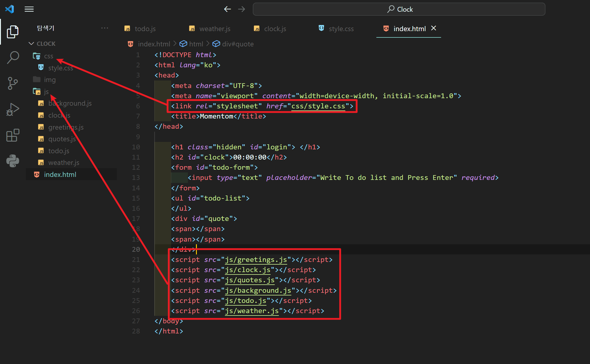Collapse the css folder
This screenshot has height=364, width=590.
[x=48, y=56]
